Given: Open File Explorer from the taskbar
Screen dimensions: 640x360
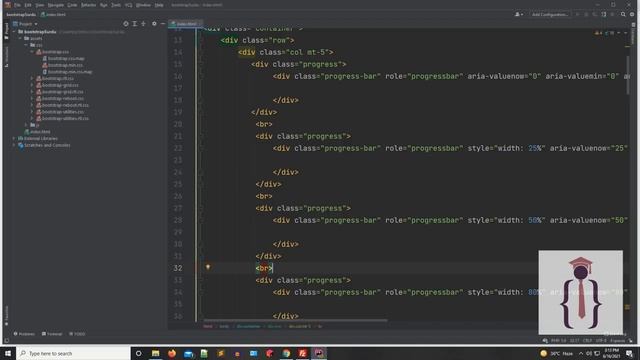Looking at the screenshot, I should [156, 353].
